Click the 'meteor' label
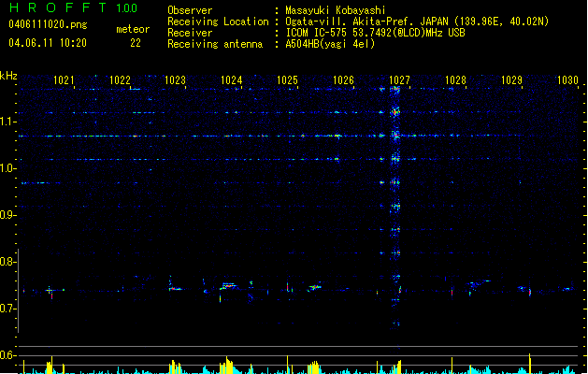588x374 pixels. [133, 29]
